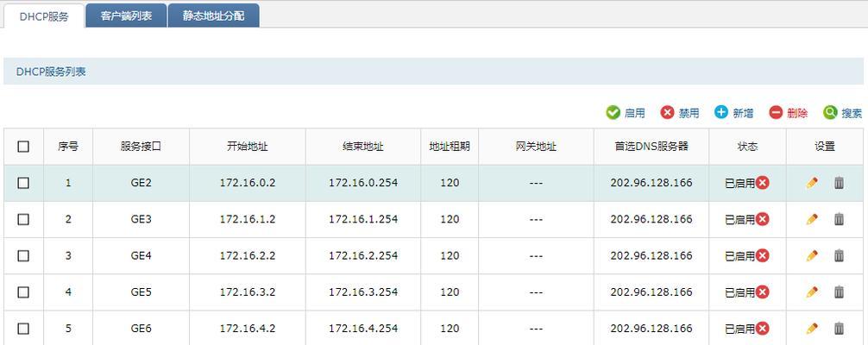This screenshot has height=345, width=868.
Task: Click the green 搜索 search icon
Action: (x=830, y=113)
